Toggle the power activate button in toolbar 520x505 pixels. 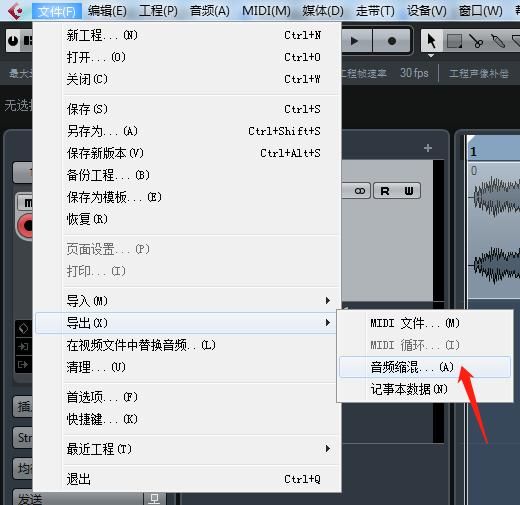[13, 41]
